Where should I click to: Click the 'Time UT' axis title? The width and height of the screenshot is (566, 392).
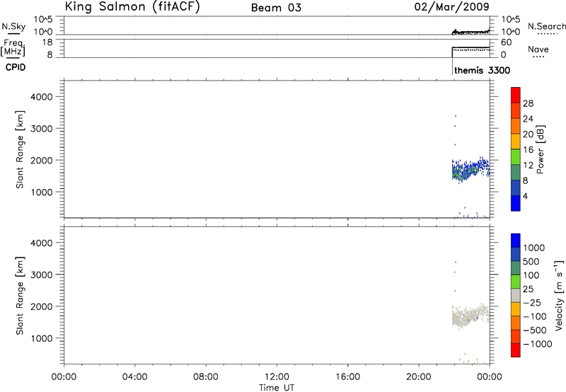click(277, 388)
